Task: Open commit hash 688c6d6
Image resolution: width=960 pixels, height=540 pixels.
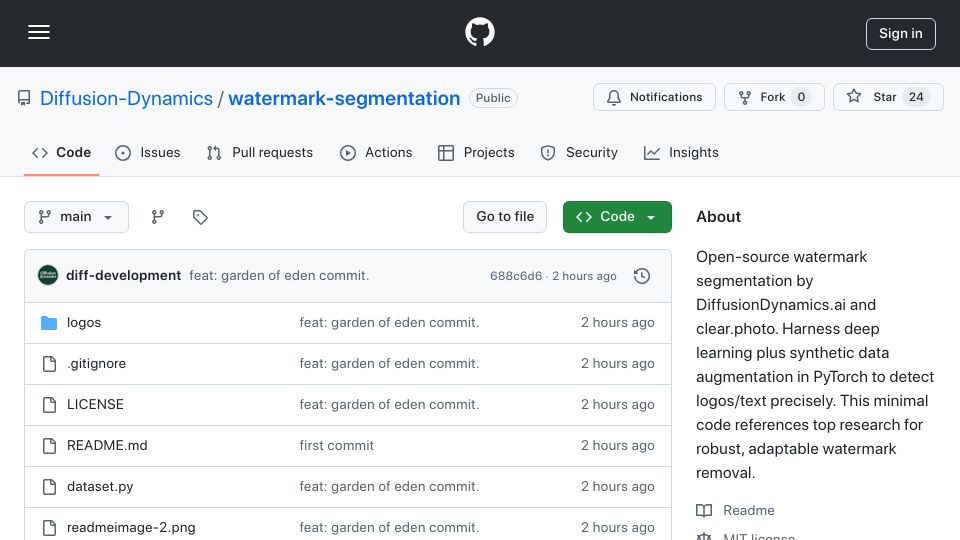Action: [x=516, y=276]
